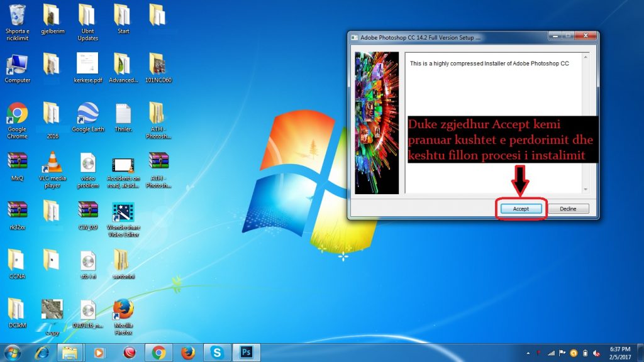The height and width of the screenshot is (362, 644).
Task: Click the battery icon in the system tray
Action: (x=586, y=353)
